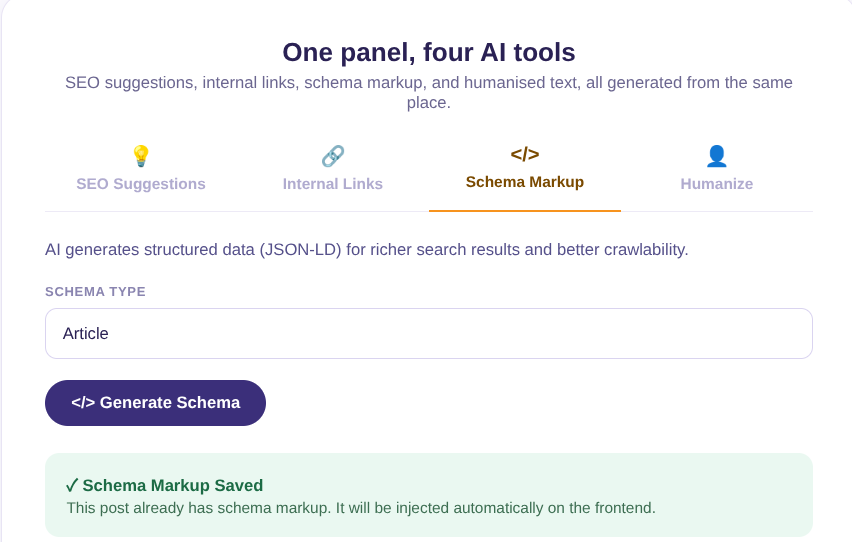Open the Schema Type dropdown showing Article
852x542 pixels.
(429, 333)
